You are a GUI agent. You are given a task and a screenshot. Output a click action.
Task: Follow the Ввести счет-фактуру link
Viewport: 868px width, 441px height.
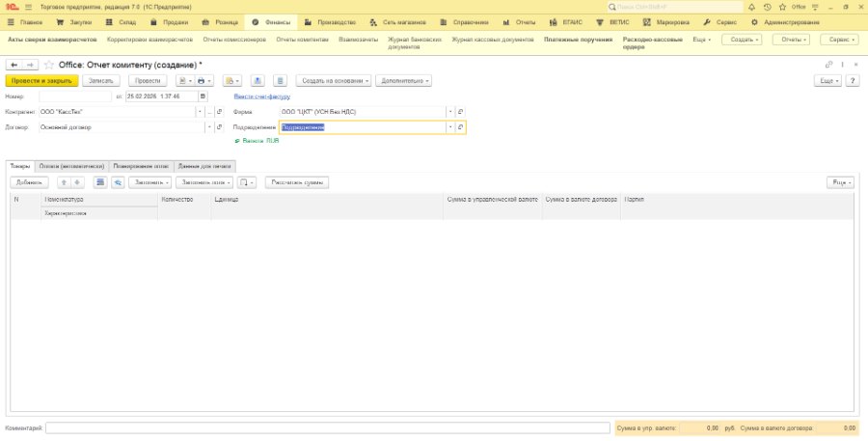[262, 96]
